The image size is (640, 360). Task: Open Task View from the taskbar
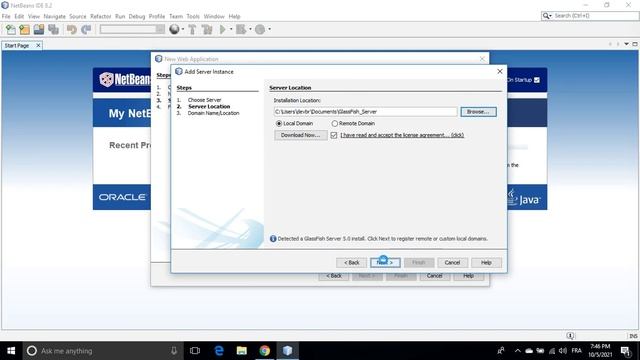(x=195, y=351)
